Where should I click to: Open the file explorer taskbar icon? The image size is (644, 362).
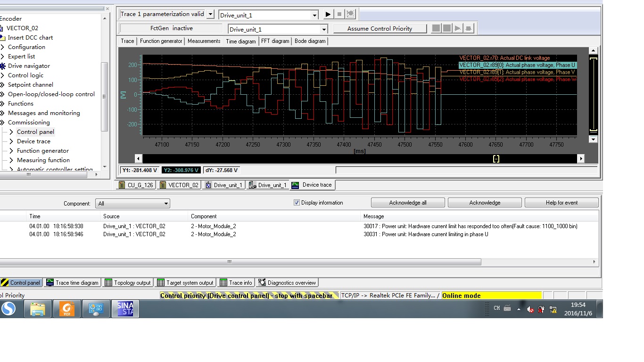[x=38, y=309]
